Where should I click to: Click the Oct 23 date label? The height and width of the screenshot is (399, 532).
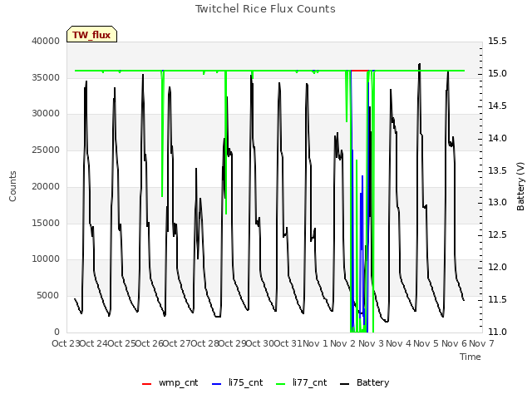66,343
